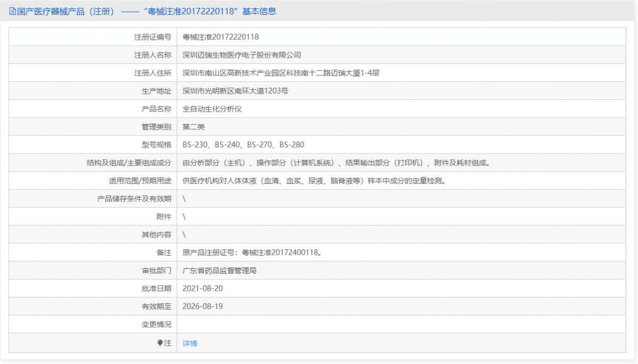Screen dimensions: 638x364
Task: Click the lightbulb icon next to 注
Action: [x=160, y=343]
